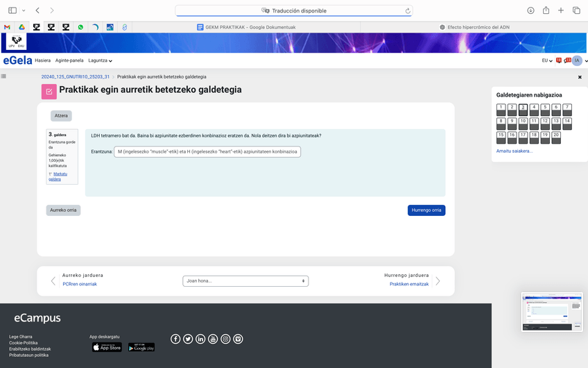The width and height of the screenshot is (588, 368).
Task: Toggle the Safari sidebar icon
Action: point(12,10)
